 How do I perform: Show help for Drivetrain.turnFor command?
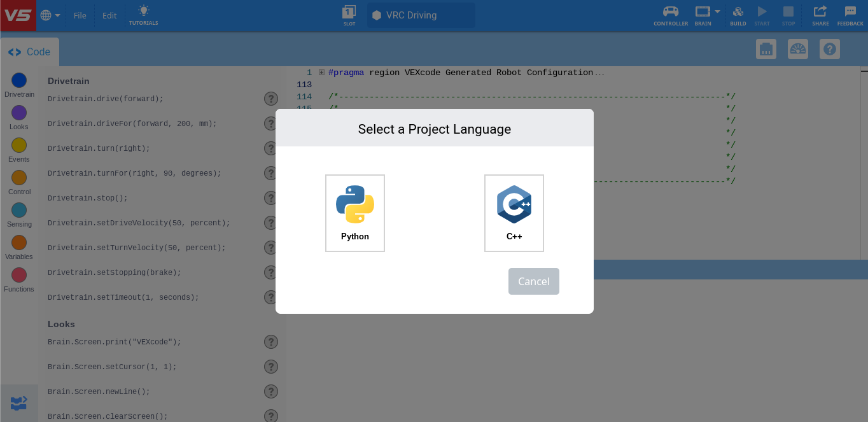(x=271, y=173)
